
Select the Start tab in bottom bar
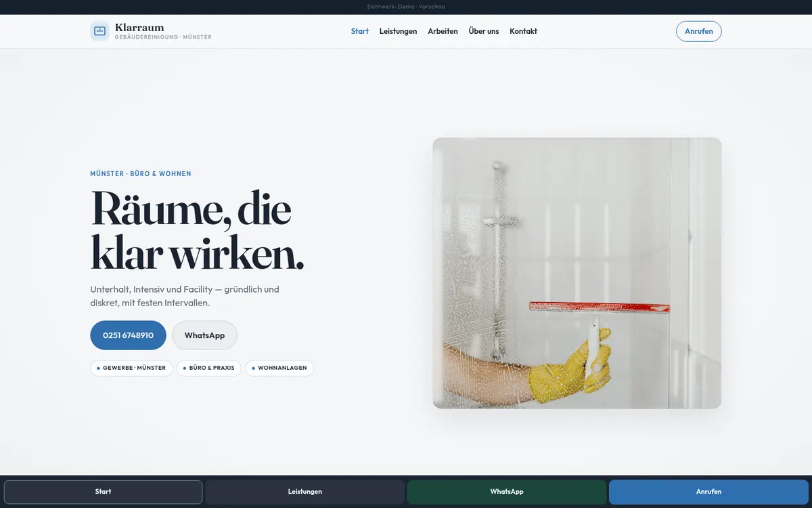[103, 492]
